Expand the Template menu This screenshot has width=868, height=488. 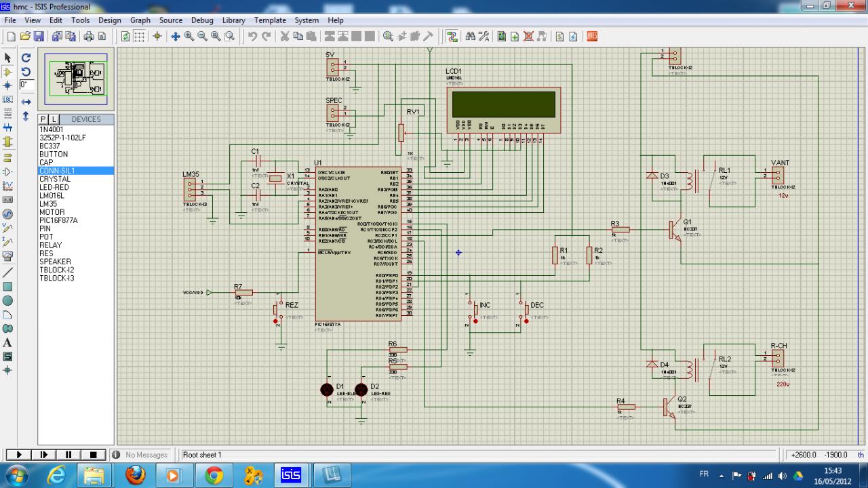click(270, 20)
